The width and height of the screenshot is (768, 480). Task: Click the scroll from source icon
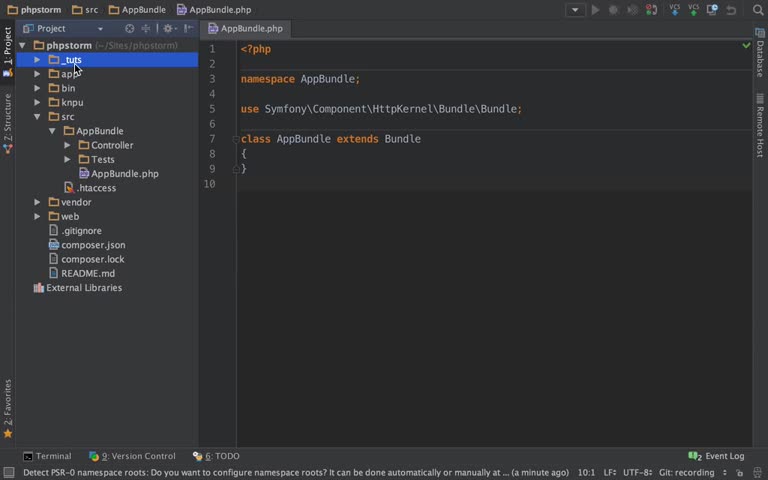pos(129,29)
